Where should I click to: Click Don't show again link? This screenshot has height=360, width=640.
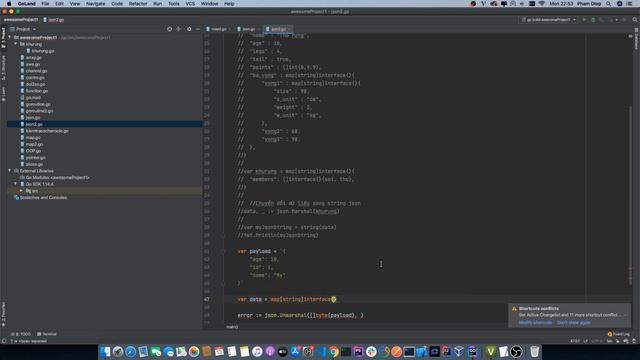click(x=573, y=322)
